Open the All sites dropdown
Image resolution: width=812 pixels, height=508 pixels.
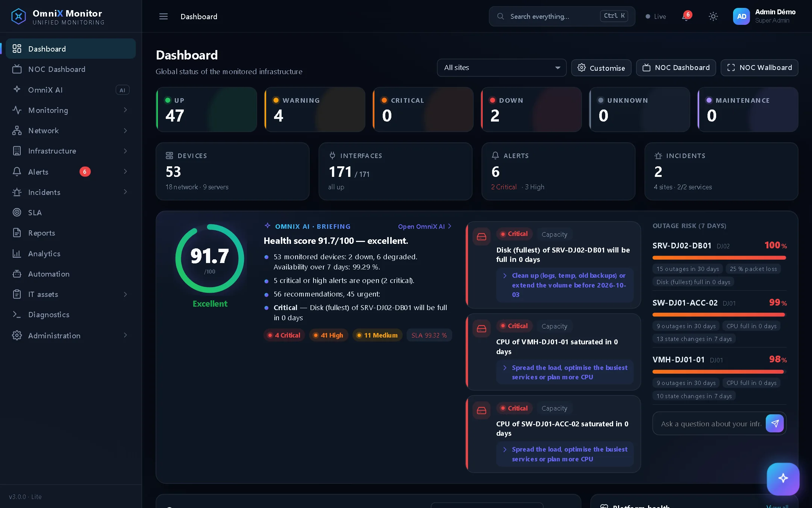(501, 68)
